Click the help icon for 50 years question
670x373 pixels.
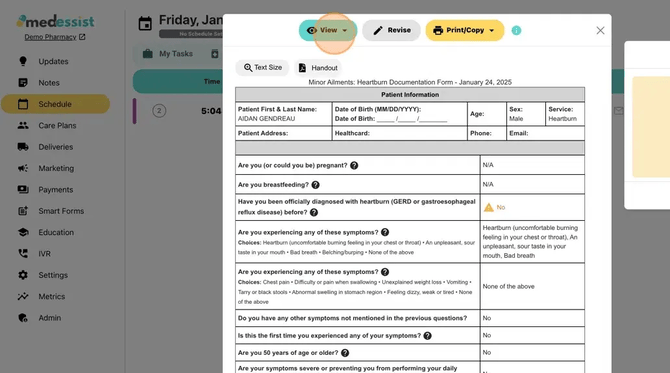coord(345,353)
